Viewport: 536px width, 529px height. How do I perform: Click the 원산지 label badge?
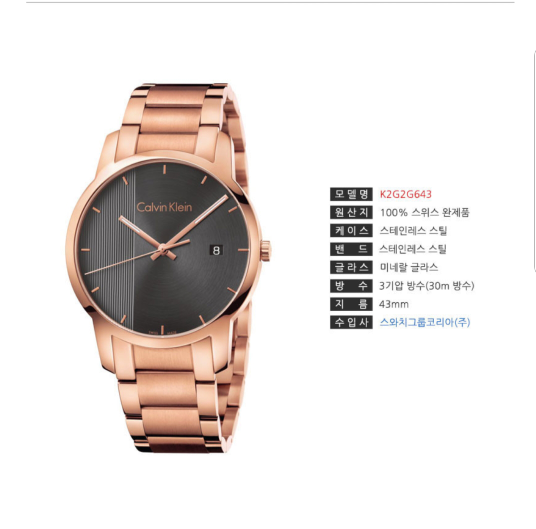pos(351,213)
